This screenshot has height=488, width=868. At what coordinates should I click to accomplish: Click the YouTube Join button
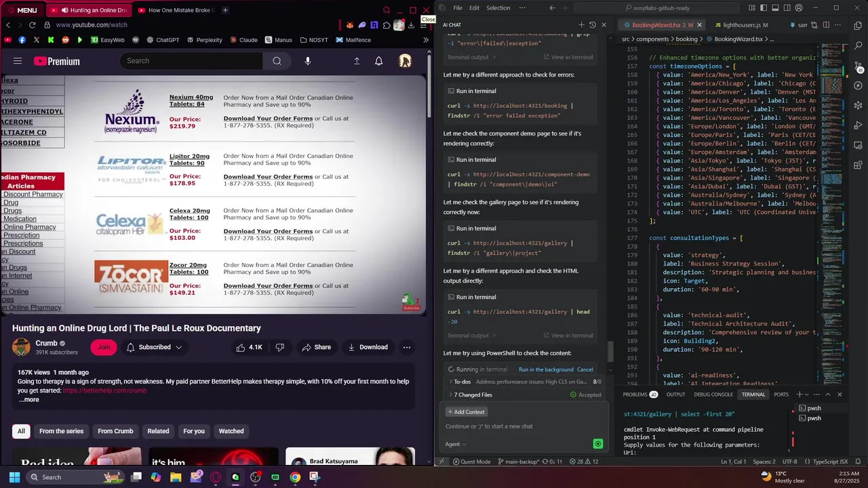[104, 347]
